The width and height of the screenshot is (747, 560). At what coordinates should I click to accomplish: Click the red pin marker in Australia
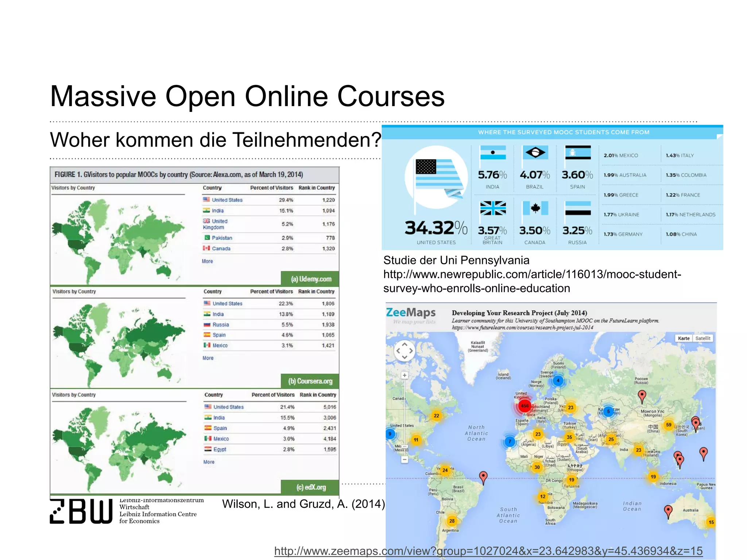coord(668,512)
